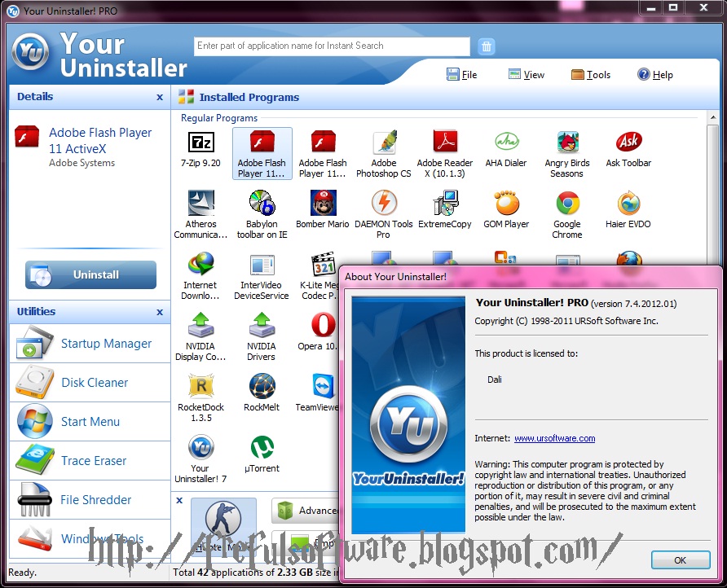Click the Regular Programs group header
Screen dimensions: 727x588
(219, 118)
